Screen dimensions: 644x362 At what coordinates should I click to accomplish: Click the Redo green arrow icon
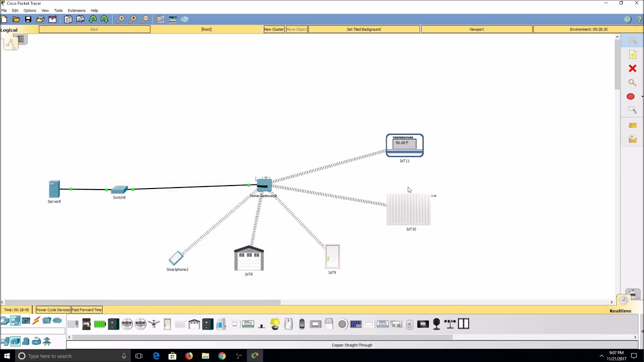point(105,20)
